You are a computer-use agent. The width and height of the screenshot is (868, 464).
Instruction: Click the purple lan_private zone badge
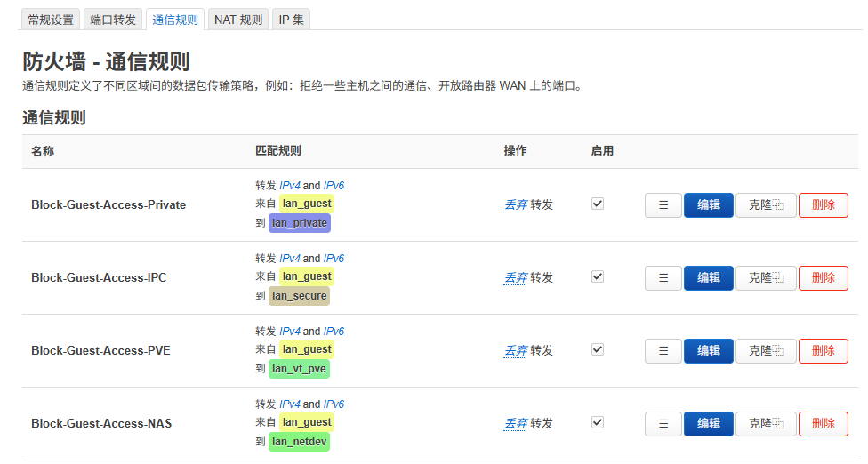tap(300, 223)
